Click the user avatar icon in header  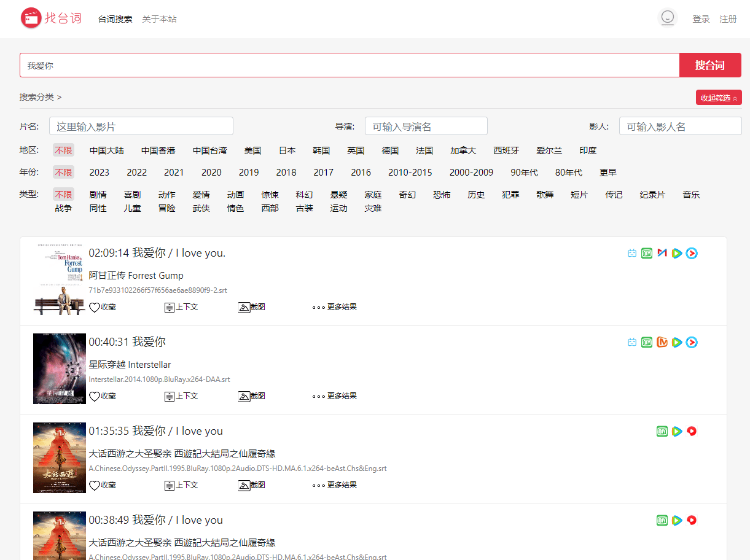(668, 18)
